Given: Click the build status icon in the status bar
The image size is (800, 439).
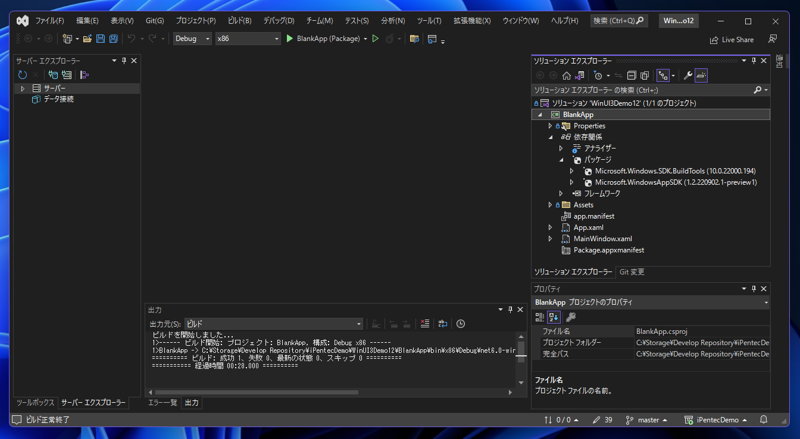Looking at the screenshot, I should (17, 420).
